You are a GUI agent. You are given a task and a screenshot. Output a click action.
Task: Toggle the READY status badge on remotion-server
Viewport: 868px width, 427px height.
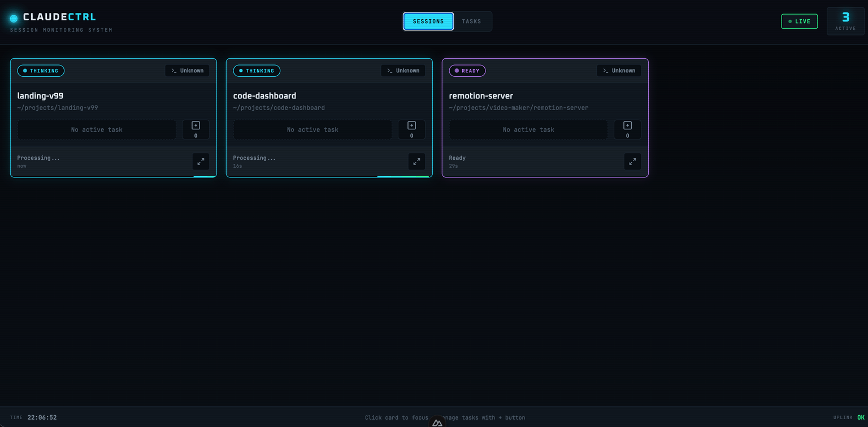(467, 71)
